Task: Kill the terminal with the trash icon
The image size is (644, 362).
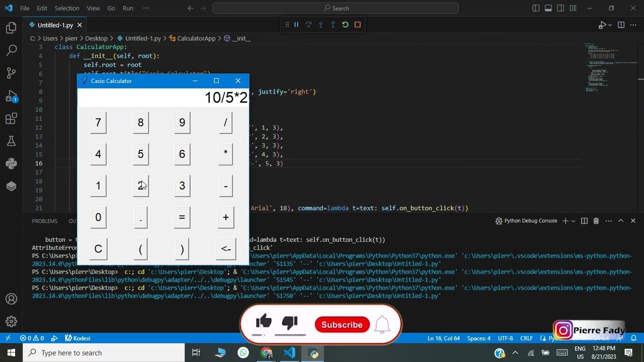Action: [596, 221]
